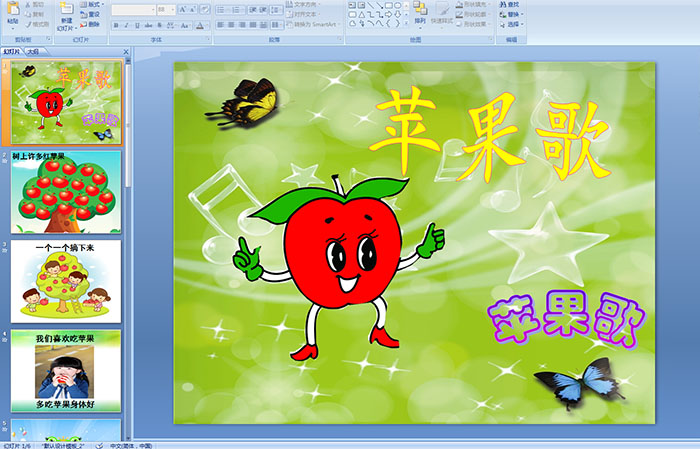Image resolution: width=700 pixels, height=449 pixels.
Task: Open the line spacing dropdown
Action: click(x=276, y=10)
